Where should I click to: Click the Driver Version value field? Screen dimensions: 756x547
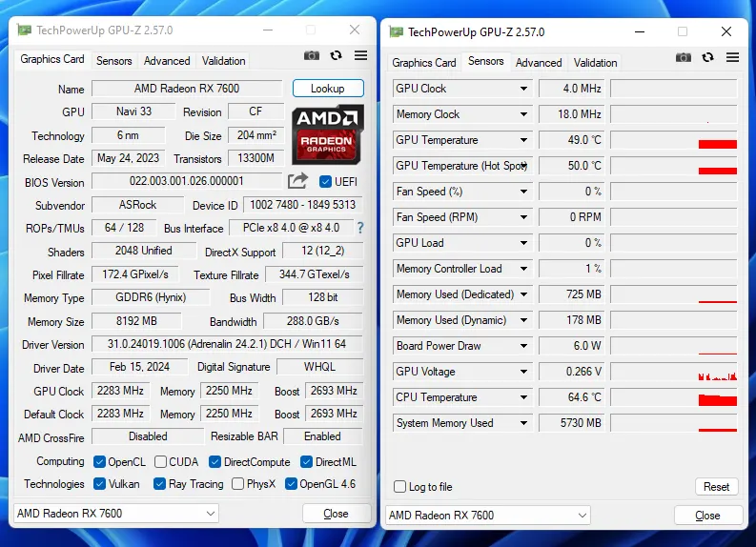click(227, 344)
